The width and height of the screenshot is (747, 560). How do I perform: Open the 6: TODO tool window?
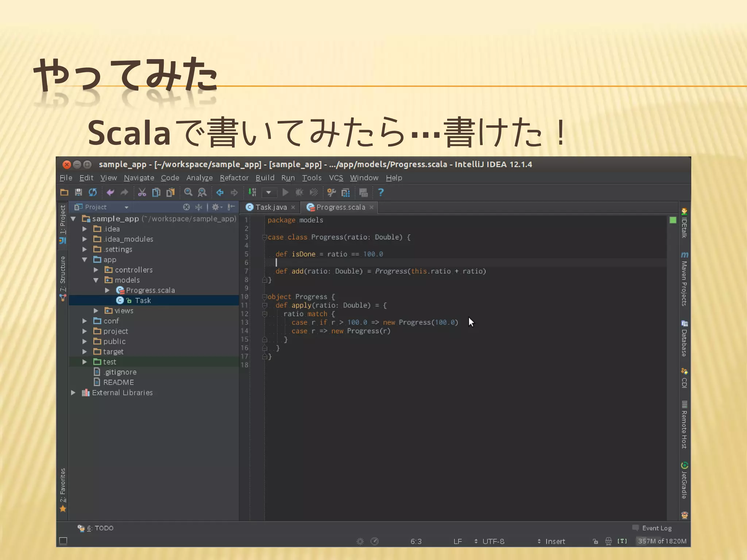click(x=96, y=528)
